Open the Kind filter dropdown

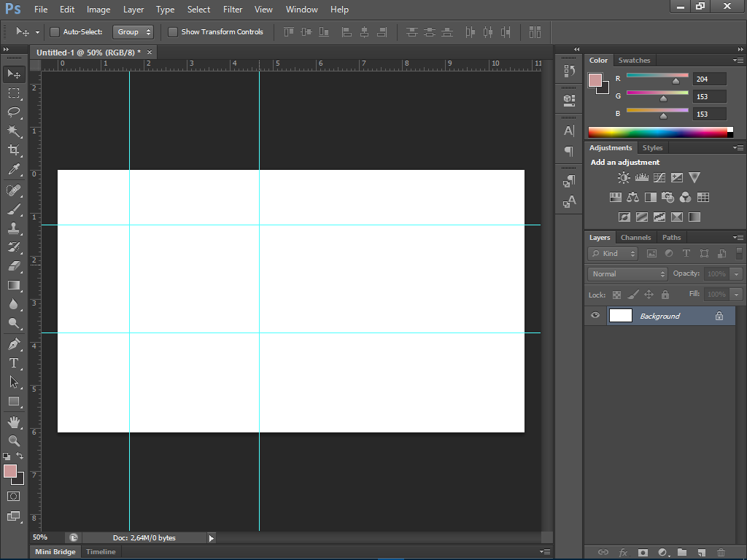click(x=612, y=253)
